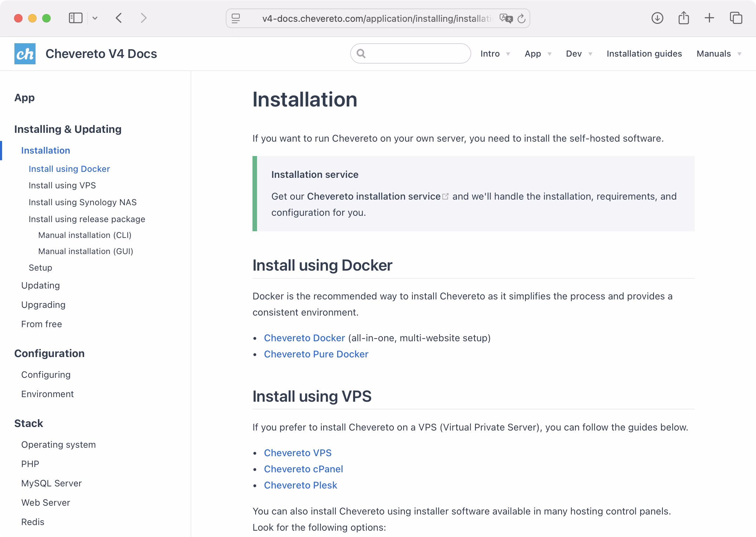Viewport: 756px width, 537px height.
Task: Toggle the Safari sidebar button
Action: click(x=76, y=18)
